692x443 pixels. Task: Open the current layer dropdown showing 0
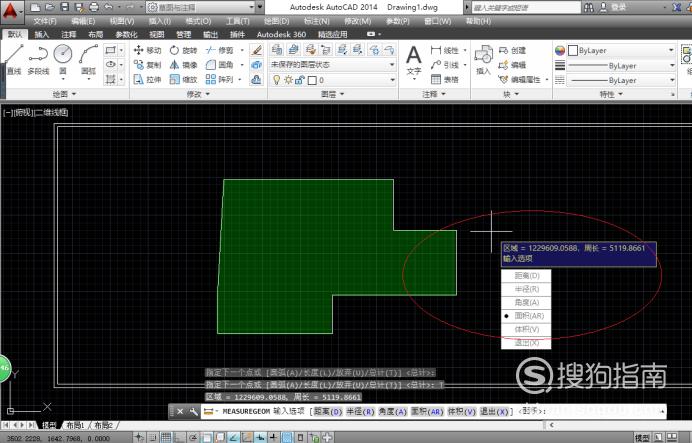coord(332,80)
